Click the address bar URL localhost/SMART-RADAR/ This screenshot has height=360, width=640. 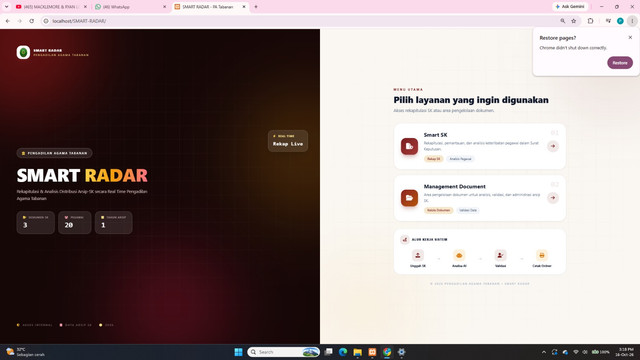79,21
